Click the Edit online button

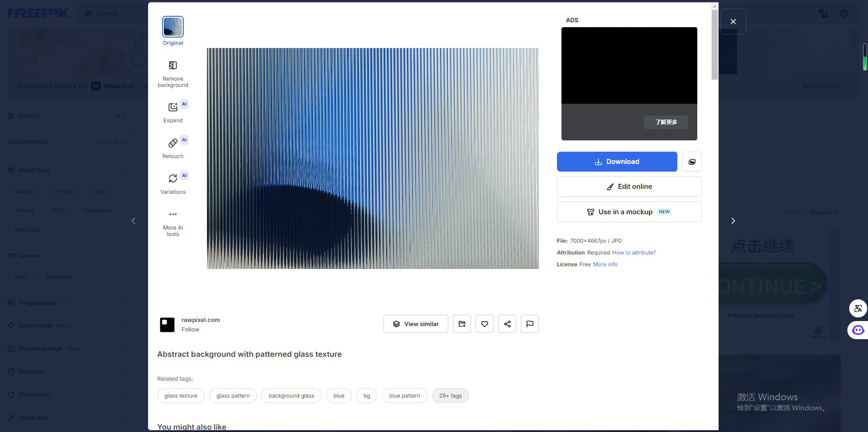coord(629,187)
